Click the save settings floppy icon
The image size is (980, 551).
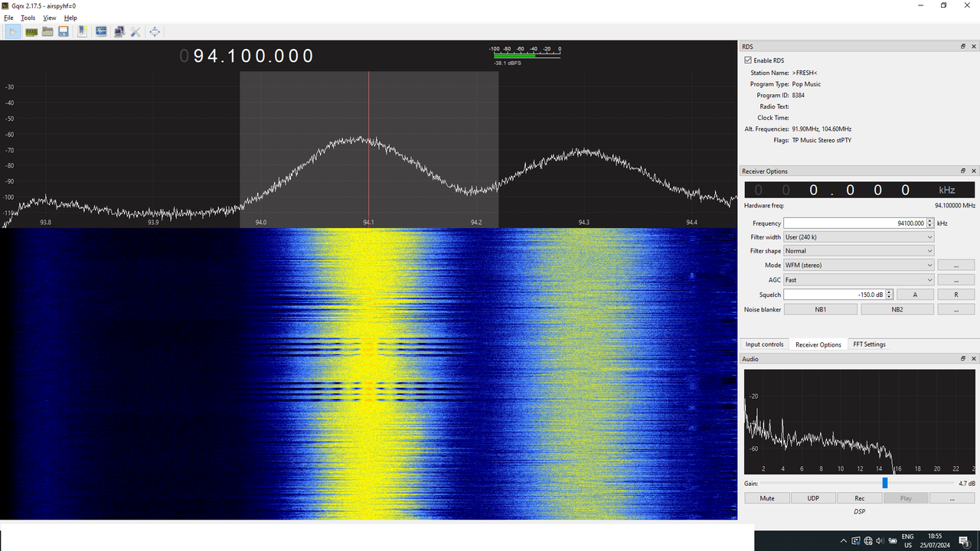tap(64, 31)
